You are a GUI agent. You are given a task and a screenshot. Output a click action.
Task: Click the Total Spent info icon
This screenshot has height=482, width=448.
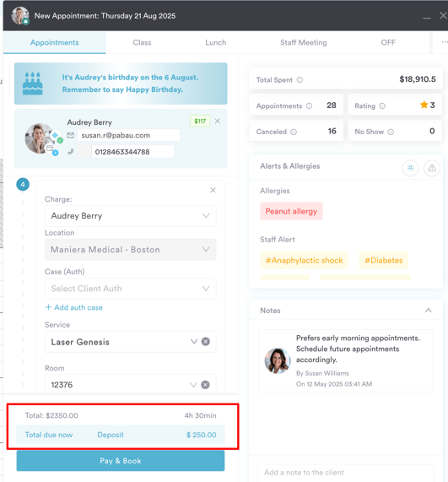coord(300,80)
